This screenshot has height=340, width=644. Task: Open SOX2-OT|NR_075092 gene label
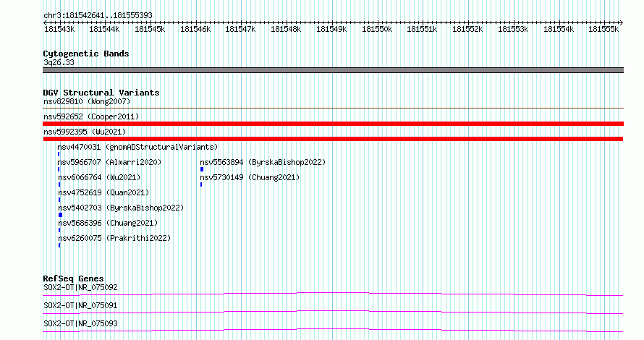tap(80, 287)
